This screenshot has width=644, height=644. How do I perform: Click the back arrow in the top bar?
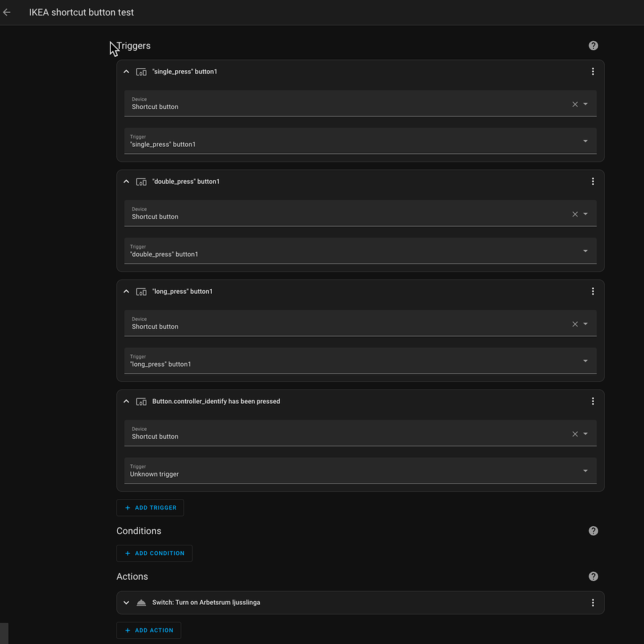pos(6,12)
